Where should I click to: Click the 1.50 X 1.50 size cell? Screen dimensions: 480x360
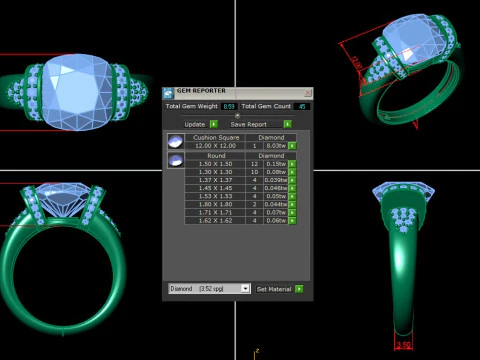point(215,164)
